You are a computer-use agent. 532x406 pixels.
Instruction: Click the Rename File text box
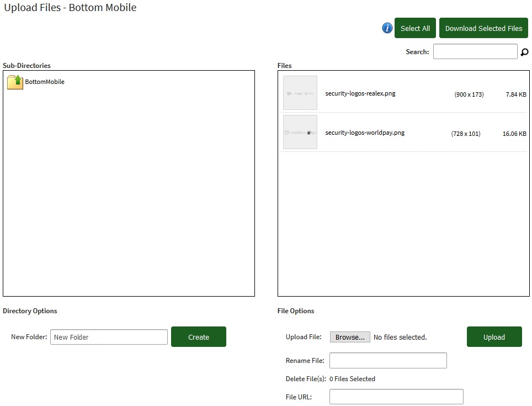388,361
